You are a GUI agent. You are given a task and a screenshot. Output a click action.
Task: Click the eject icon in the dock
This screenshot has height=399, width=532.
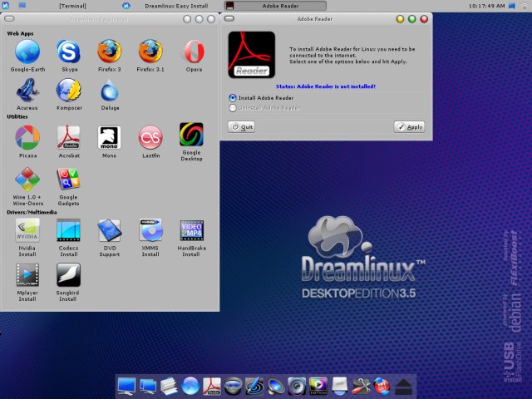(403, 387)
